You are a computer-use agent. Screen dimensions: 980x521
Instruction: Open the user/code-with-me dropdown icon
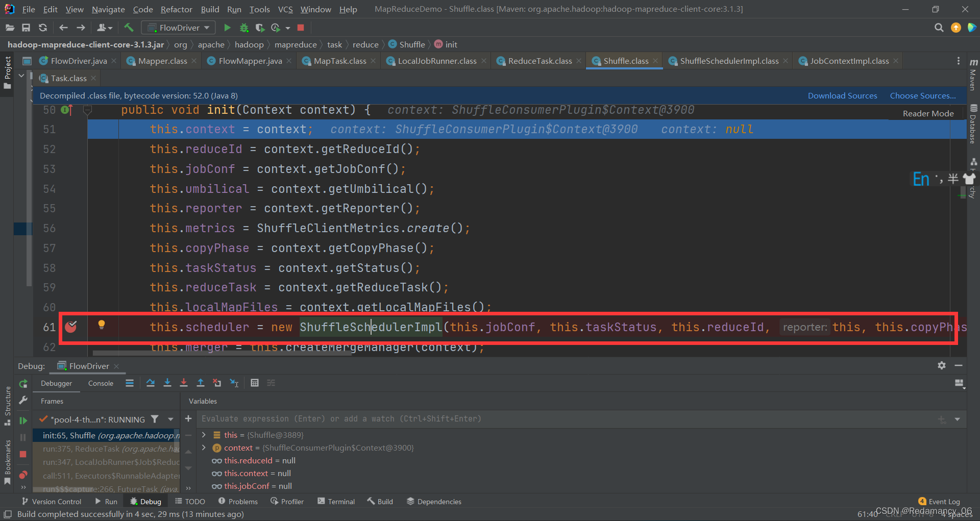[105, 28]
